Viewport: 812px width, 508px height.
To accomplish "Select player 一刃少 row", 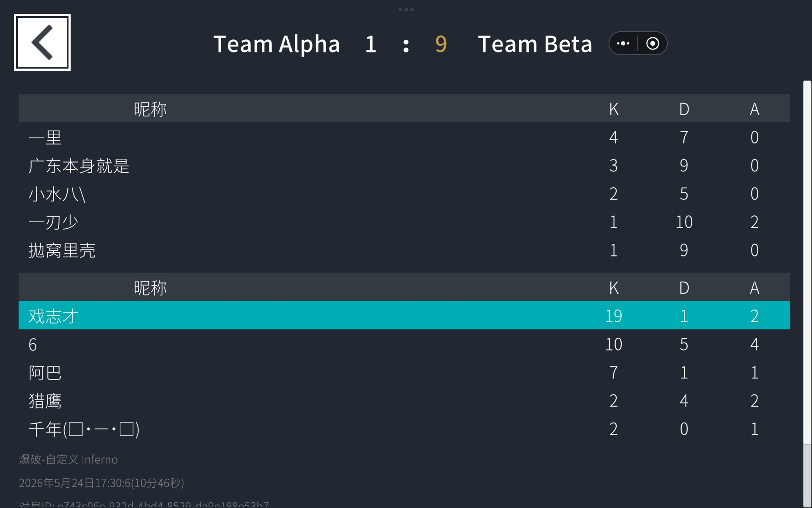I will click(404, 222).
